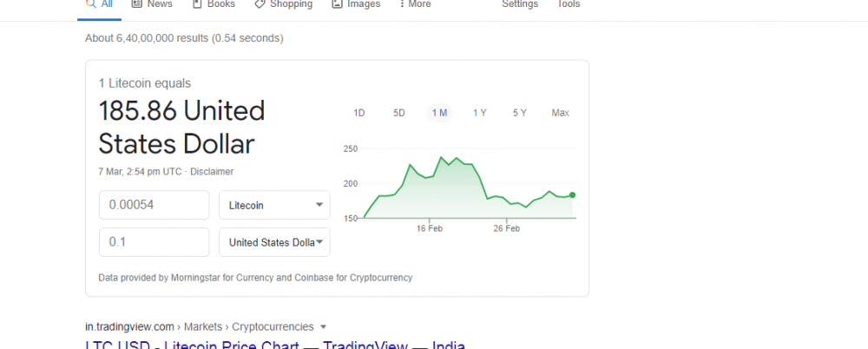Switch chart to Max range
Image resolution: width=868 pixels, height=349 pixels.
[560, 113]
